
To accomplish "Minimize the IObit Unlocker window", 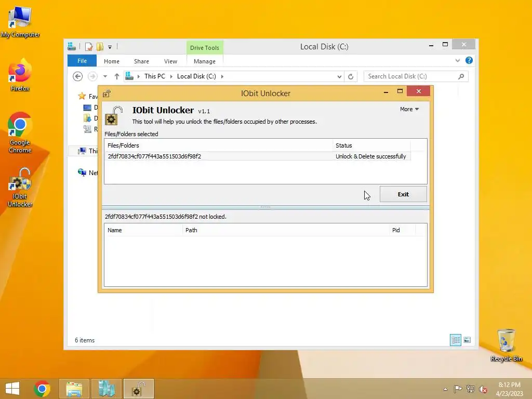I will tap(386, 91).
